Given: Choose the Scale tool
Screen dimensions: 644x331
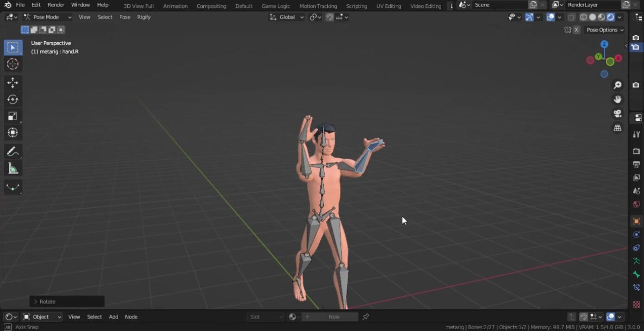Looking at the screenshot, I should click(x=13, y=116).
